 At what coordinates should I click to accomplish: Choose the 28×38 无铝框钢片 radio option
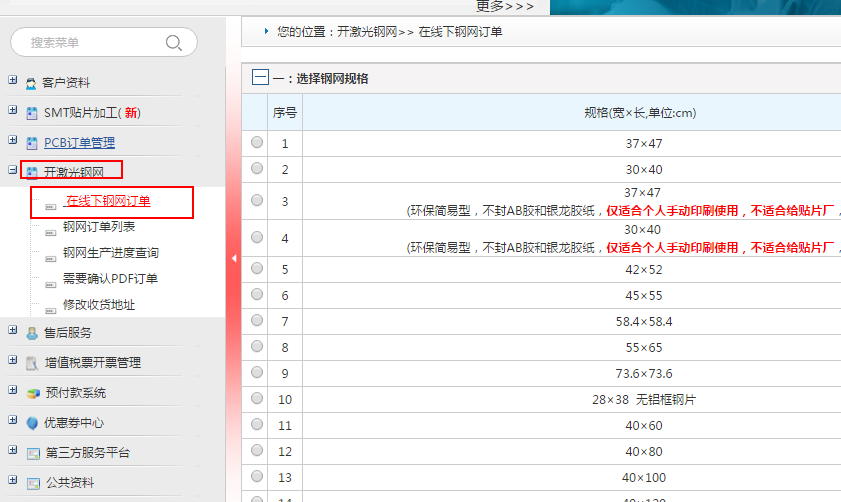(257, 399)
